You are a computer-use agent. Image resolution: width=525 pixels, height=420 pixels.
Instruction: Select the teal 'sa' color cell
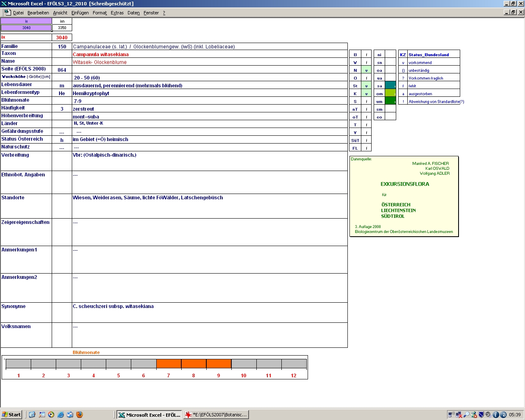(390, 86)
